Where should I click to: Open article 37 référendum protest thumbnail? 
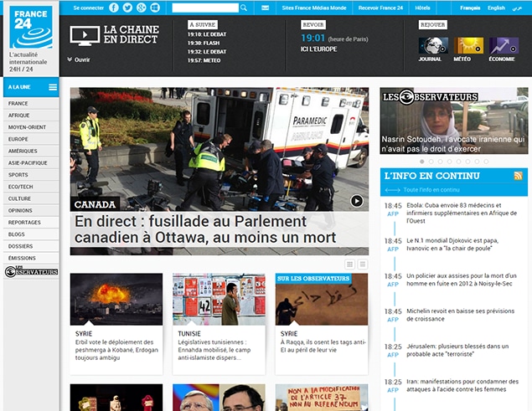[322, 398]
